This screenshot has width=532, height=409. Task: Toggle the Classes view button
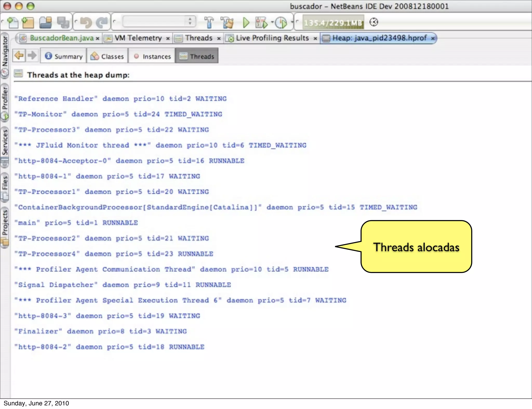tap(107, 56)
